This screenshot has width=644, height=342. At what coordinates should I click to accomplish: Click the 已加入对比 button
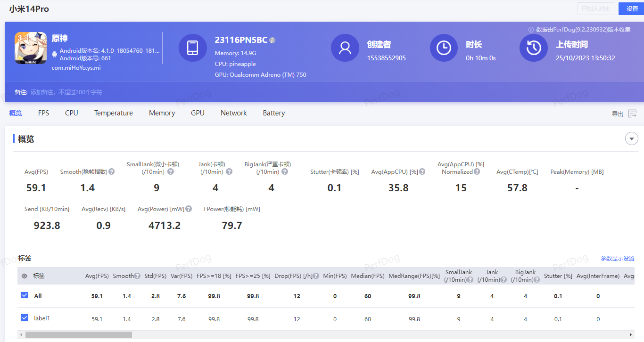pyautogui.click(x=596, y=8)
